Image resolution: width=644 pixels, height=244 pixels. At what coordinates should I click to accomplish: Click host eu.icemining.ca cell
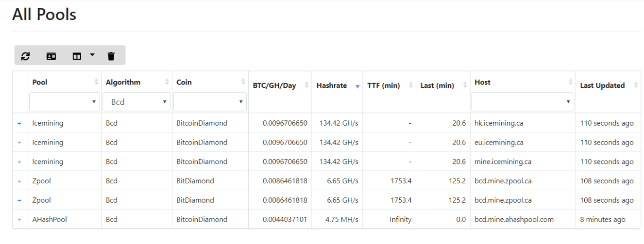coord(499,142)
